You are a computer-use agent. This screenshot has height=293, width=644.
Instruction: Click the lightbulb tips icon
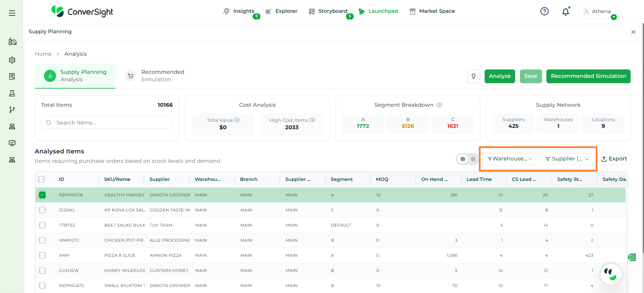click(473, 76)
